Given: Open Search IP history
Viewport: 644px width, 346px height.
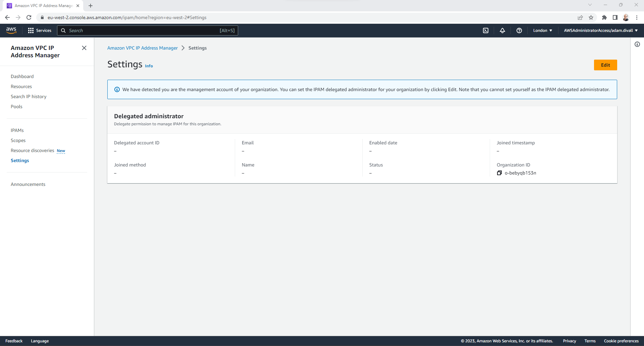Looking at the screenshot, I should pyautogui.click(x=29, y=96).
